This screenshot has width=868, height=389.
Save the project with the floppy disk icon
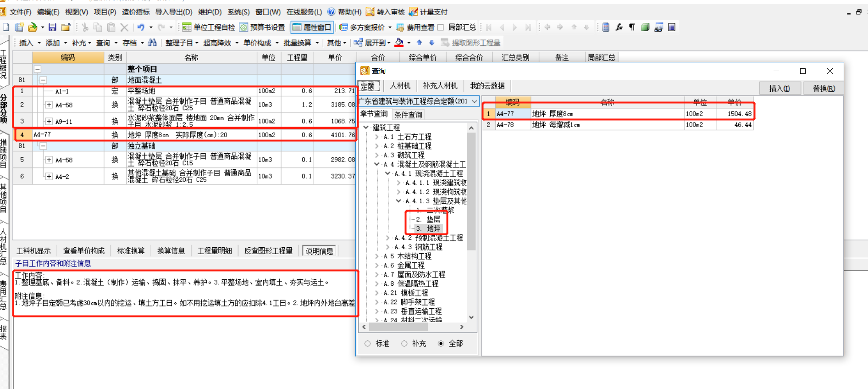pyautogui.click(x=52, y=28)
